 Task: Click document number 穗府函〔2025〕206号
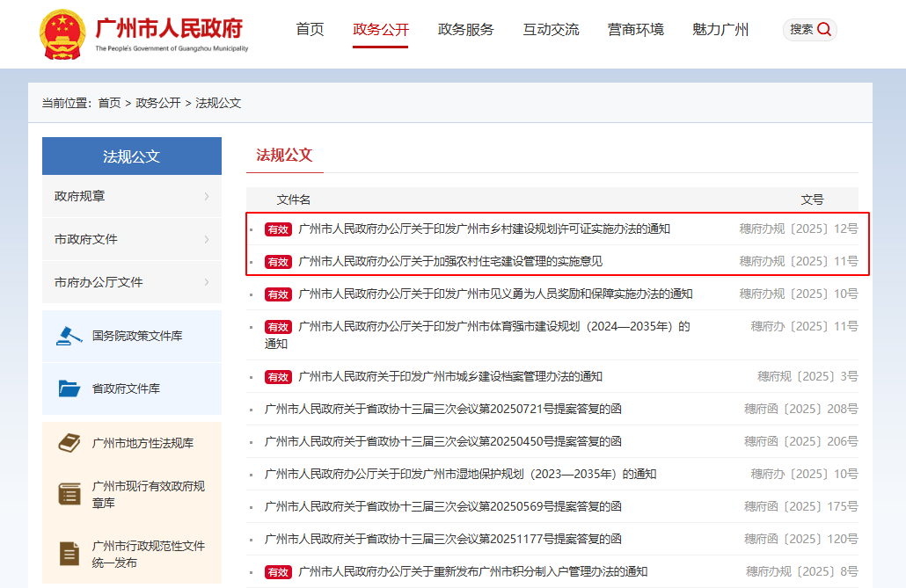(800, 441)
